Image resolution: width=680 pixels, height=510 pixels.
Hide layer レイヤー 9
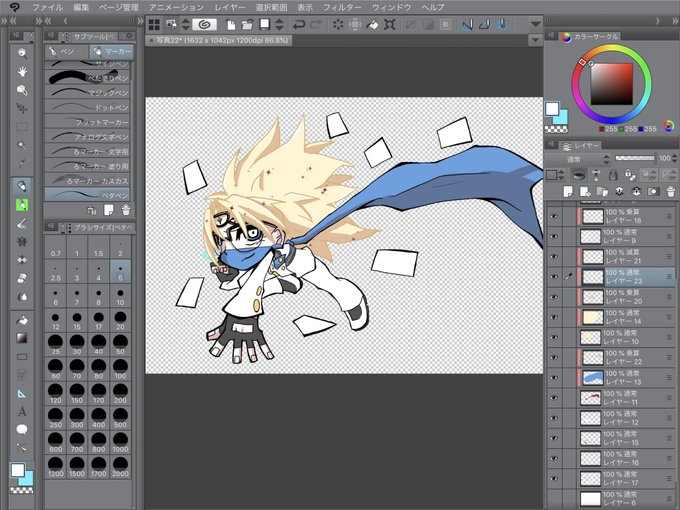[554, 236]
